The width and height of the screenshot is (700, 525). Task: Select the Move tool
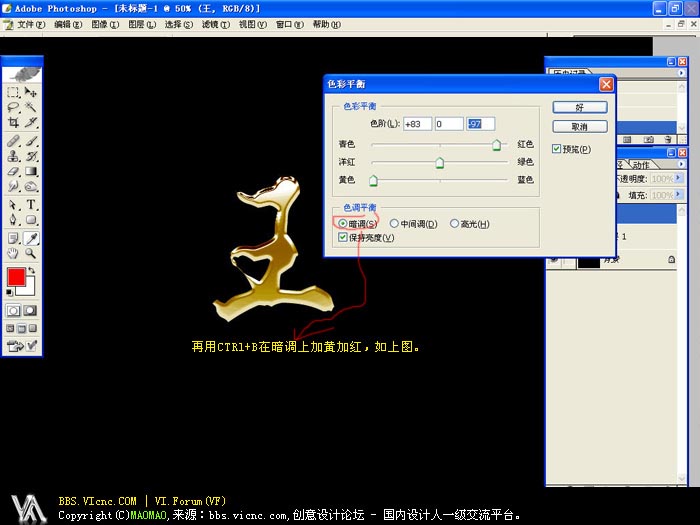pyautogui.click(x=31, y=92)
